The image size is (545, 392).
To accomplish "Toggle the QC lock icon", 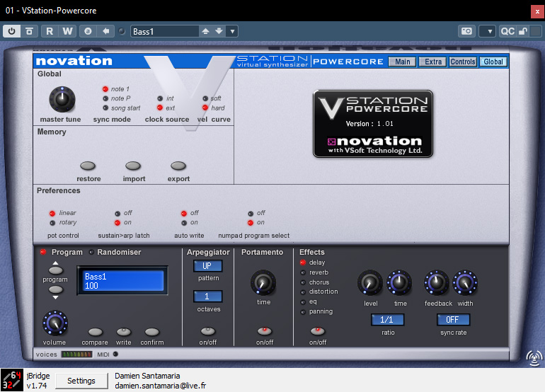I will (523, 31).
